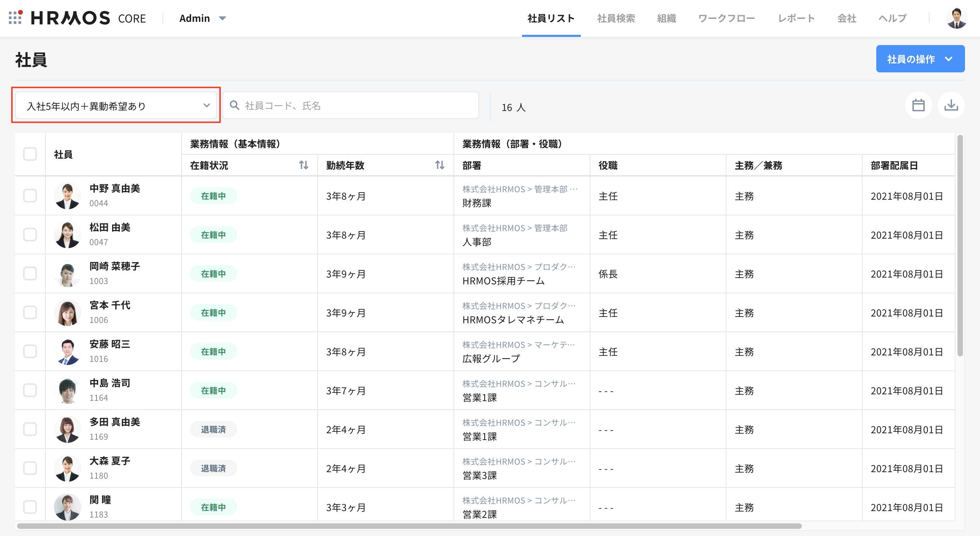The image size is (980, 536).
Task: Toggle the select-all employees checkbox
Action: (30, 154)
